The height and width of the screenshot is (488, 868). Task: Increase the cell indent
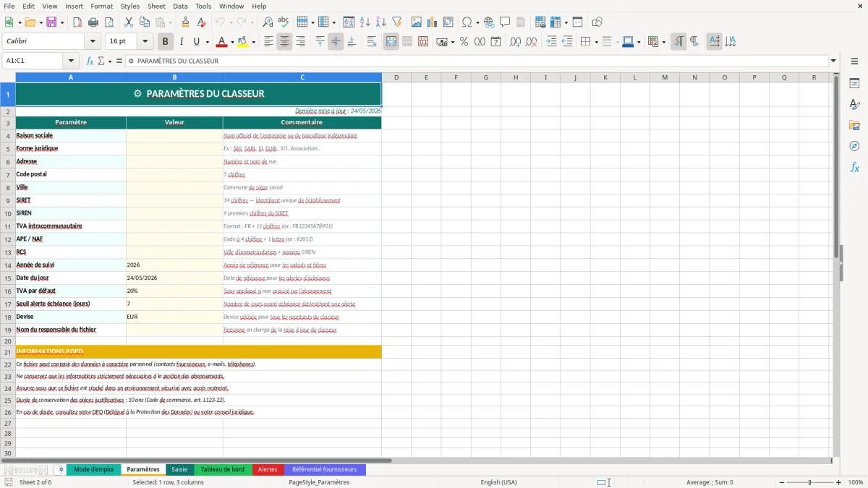551,42
